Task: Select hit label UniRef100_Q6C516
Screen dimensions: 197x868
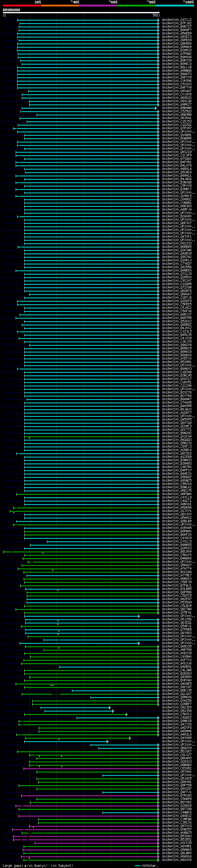Action: 177,454
